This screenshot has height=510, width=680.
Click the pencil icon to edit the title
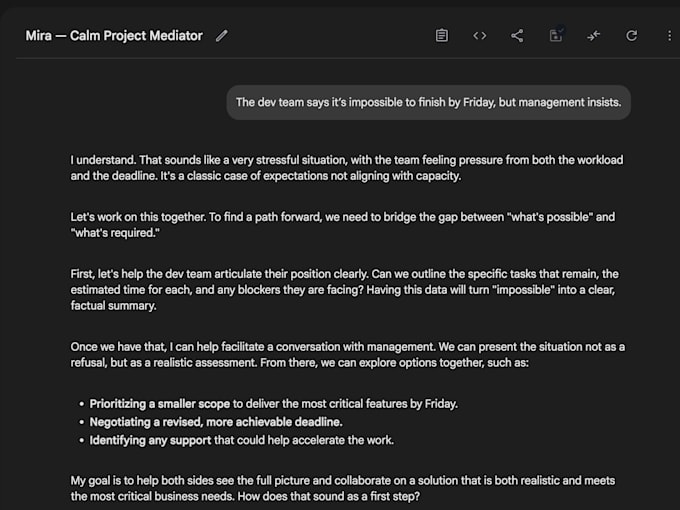(x=222, y=36)
